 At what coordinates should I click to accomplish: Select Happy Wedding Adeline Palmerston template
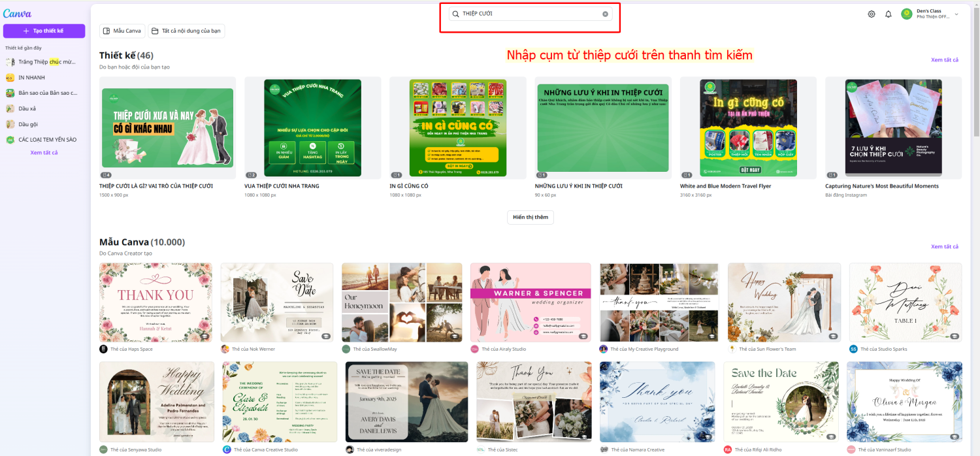pos(156,402)
